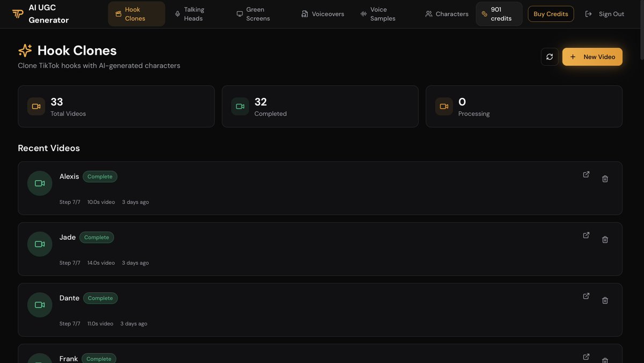Delete the Jade video

click(605, 240)
